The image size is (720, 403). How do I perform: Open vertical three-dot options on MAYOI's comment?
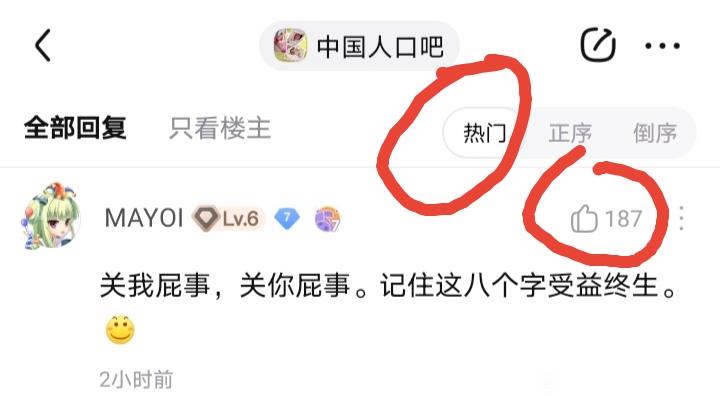681,218
